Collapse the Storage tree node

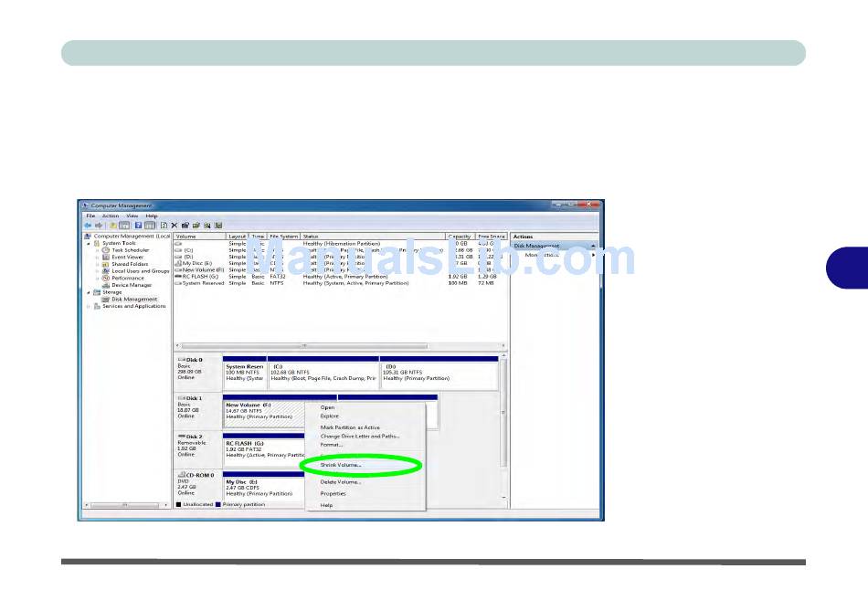coord(89,292)
